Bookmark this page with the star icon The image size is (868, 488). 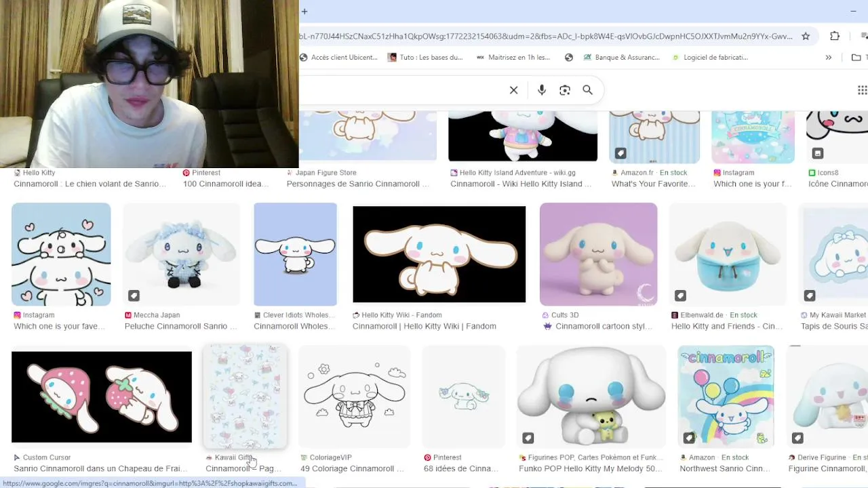(806, 36)
